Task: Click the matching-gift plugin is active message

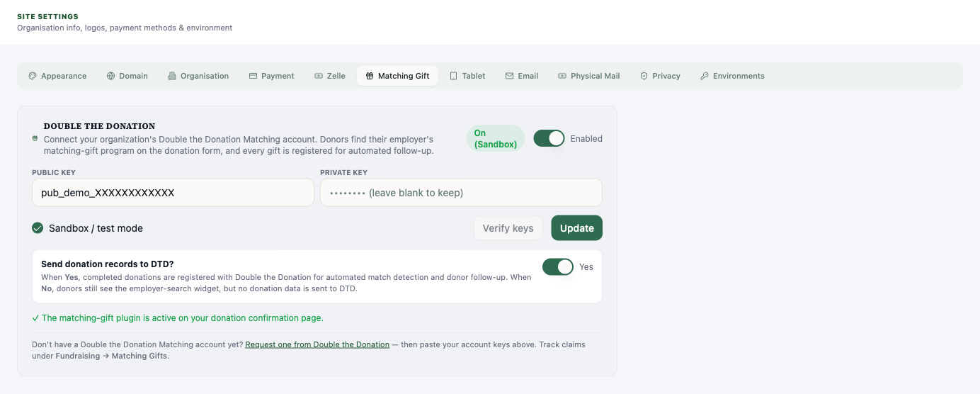Action: (x=178, y=318)
